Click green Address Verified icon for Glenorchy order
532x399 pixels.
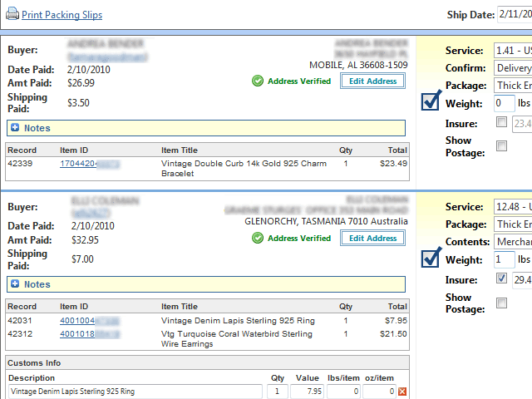[x=258, y=239]
